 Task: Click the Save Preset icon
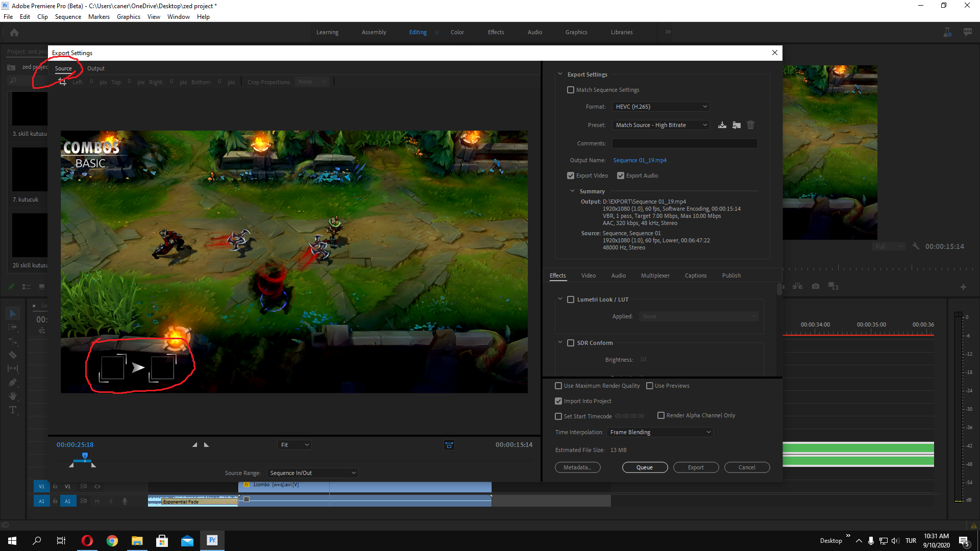[722, 125]
